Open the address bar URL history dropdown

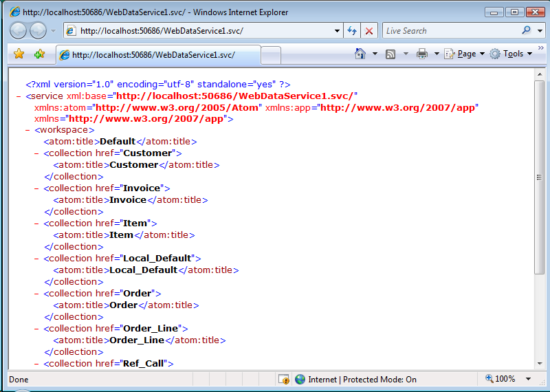(x=336, y=31)
